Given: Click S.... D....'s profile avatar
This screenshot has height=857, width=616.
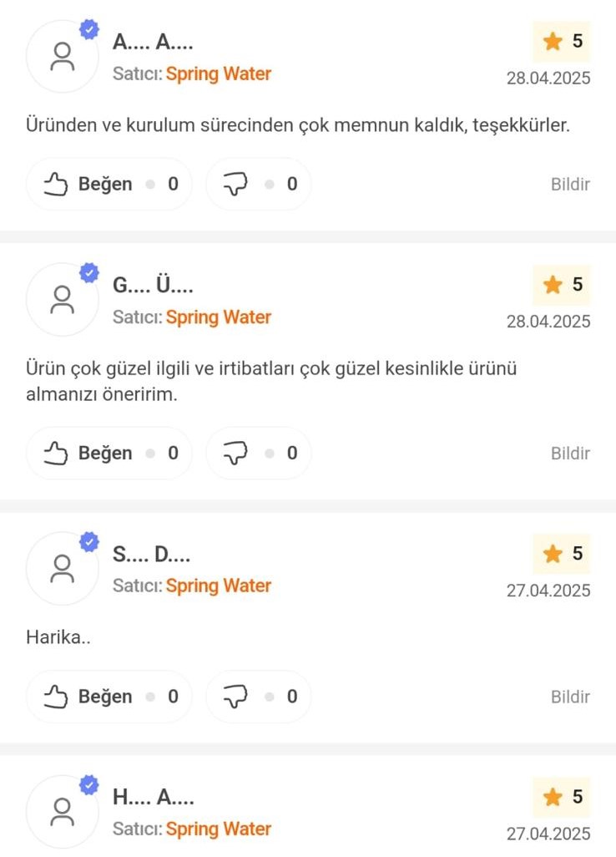Looking at the screenshot, I should point(63,569).
